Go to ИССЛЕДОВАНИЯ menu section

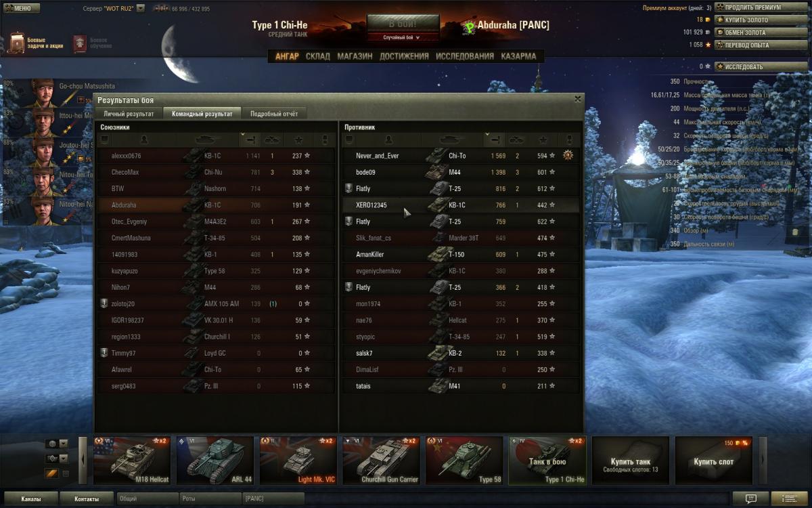point(465,56)
